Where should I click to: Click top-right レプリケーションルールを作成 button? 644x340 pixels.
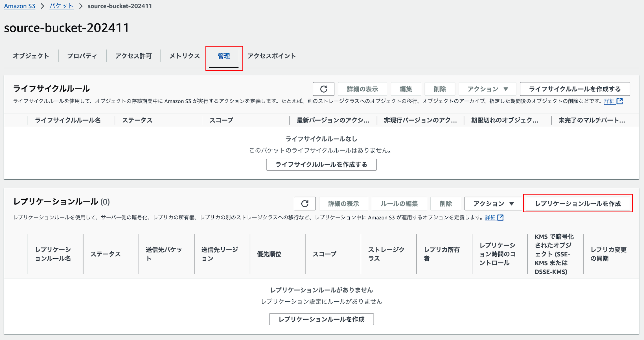(578, 204)
